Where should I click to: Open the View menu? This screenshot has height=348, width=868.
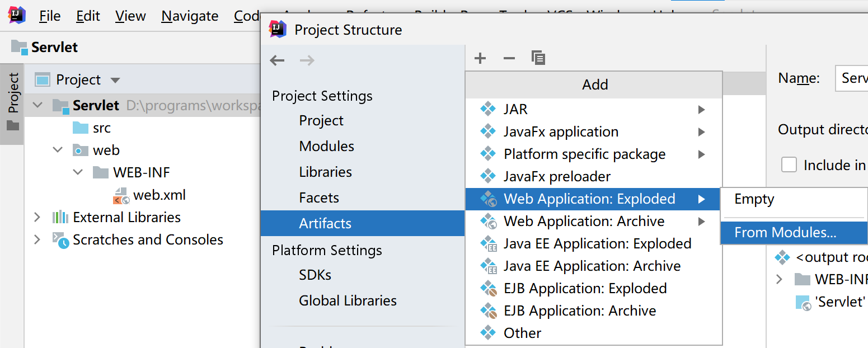[130, 16]
